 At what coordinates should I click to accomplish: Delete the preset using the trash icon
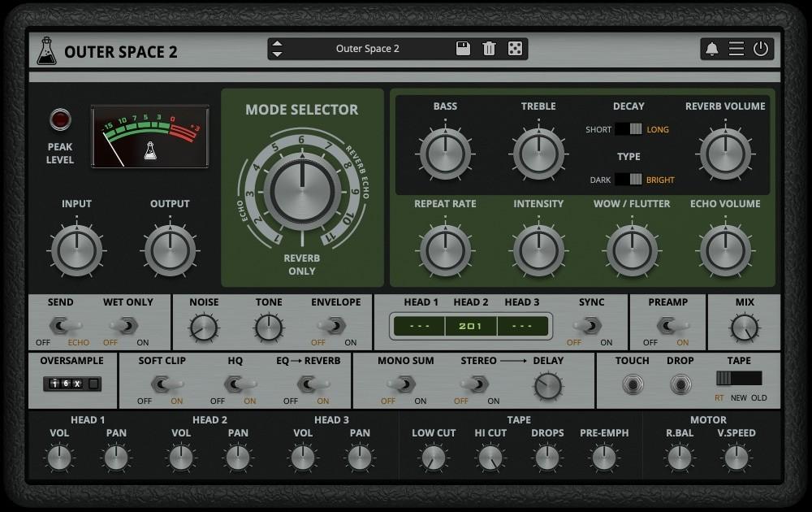488,49
